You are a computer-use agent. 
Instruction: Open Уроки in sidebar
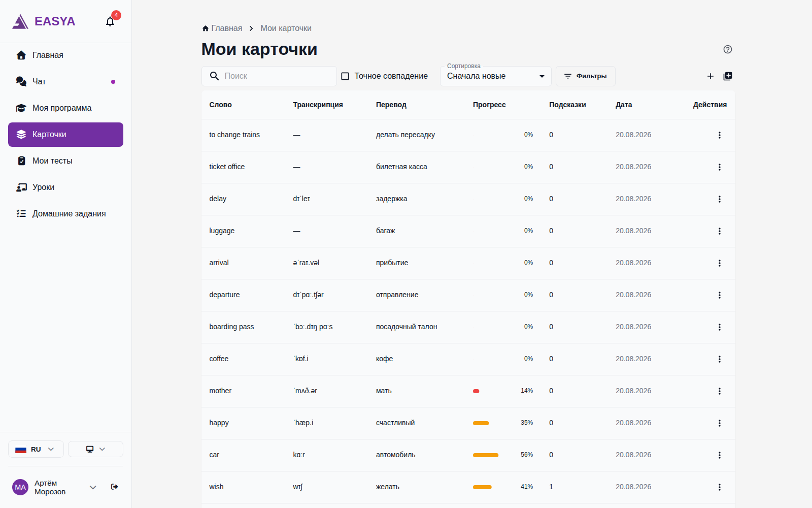click(x=65, y=187)
